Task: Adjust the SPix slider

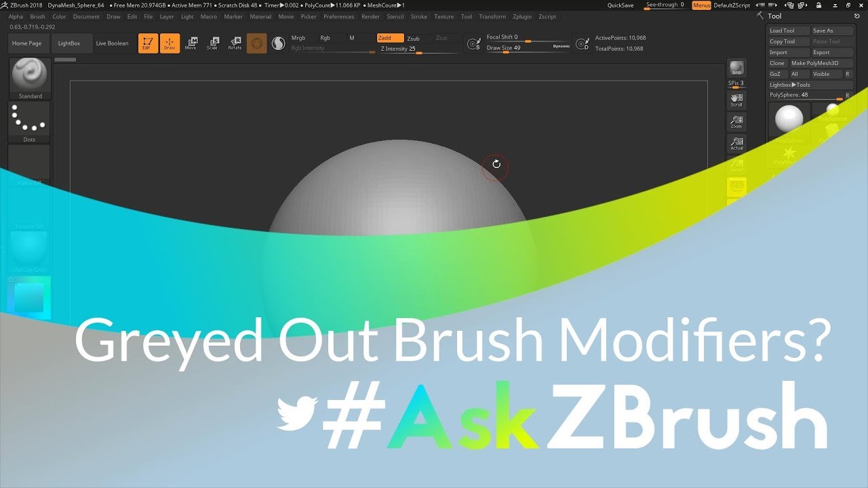Action: pos(736,84)
